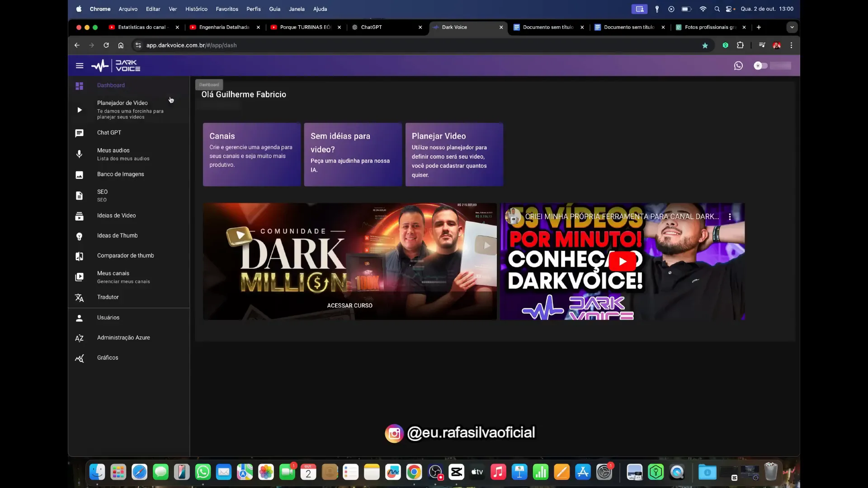The height and width of the screenshot is (488, 868).
Task: Reload the page with the refresh icon
Action: pyautogui.click(x=106, y=45)
